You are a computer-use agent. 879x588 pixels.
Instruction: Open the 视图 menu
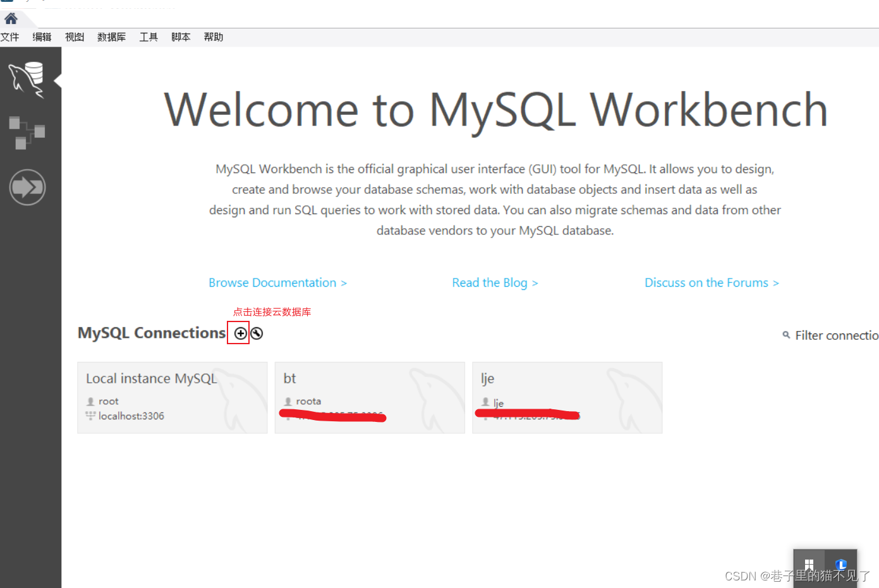point(75,37)
